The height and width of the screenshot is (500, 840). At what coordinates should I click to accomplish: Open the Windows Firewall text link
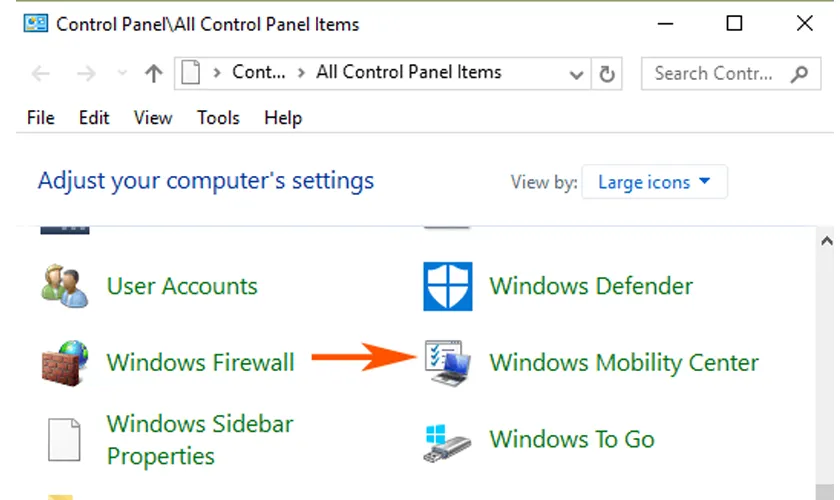tap(200, 362)
